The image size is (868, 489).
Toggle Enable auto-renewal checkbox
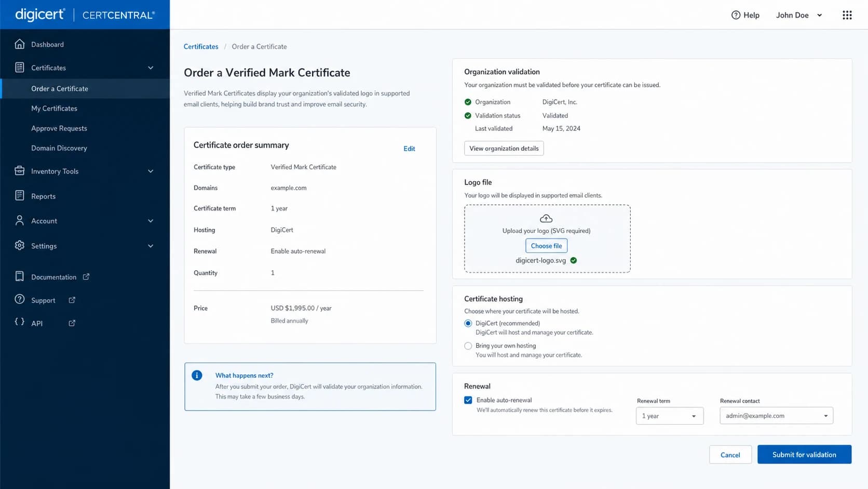coord(468,400)
